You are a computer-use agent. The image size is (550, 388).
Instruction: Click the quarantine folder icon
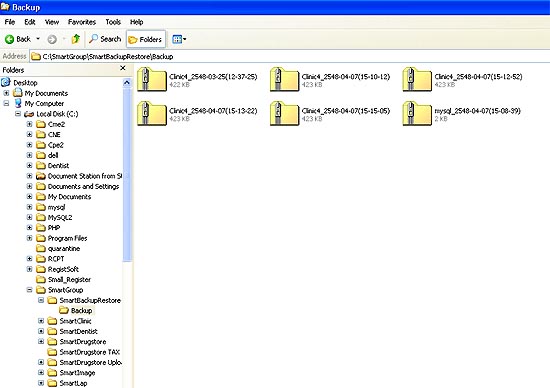pos(41,248)
